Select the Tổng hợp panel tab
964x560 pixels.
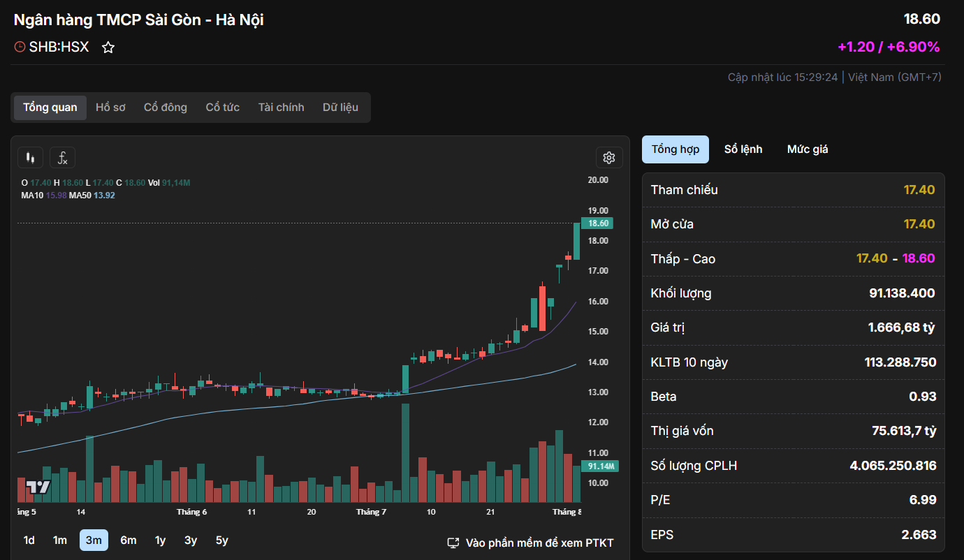coord(675,149)
